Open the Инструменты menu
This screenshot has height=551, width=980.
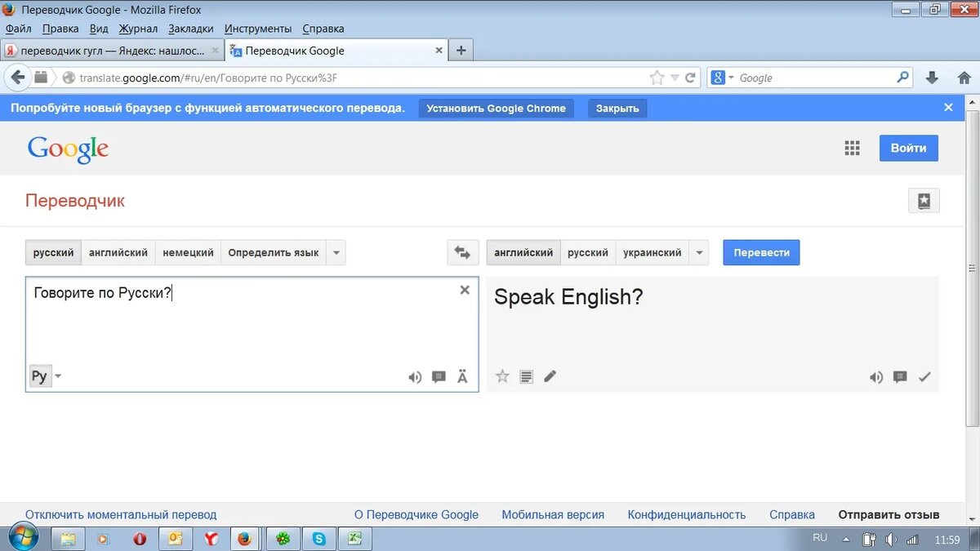258,29
